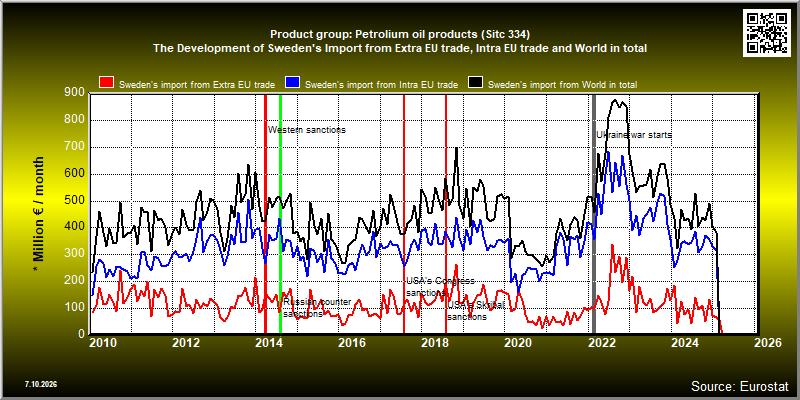Screen dimensions: 800x400
Task: Click the Russian counter sanctions annotation
Action: tap(317, 308)
